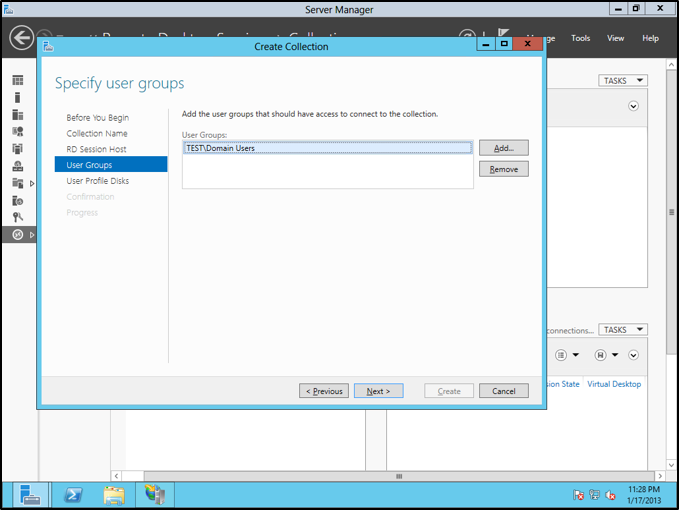
Task: Go to the Collection Name step
Action: (97, 133)
